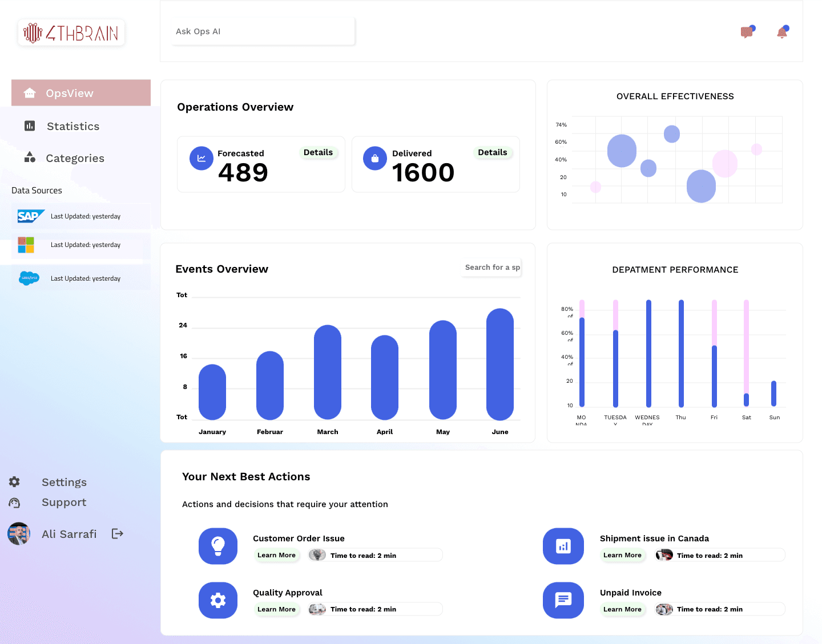Click 'Time to read: 2 min' for Unpaid Invoice
822x644 pixels.
pos(710,609)
